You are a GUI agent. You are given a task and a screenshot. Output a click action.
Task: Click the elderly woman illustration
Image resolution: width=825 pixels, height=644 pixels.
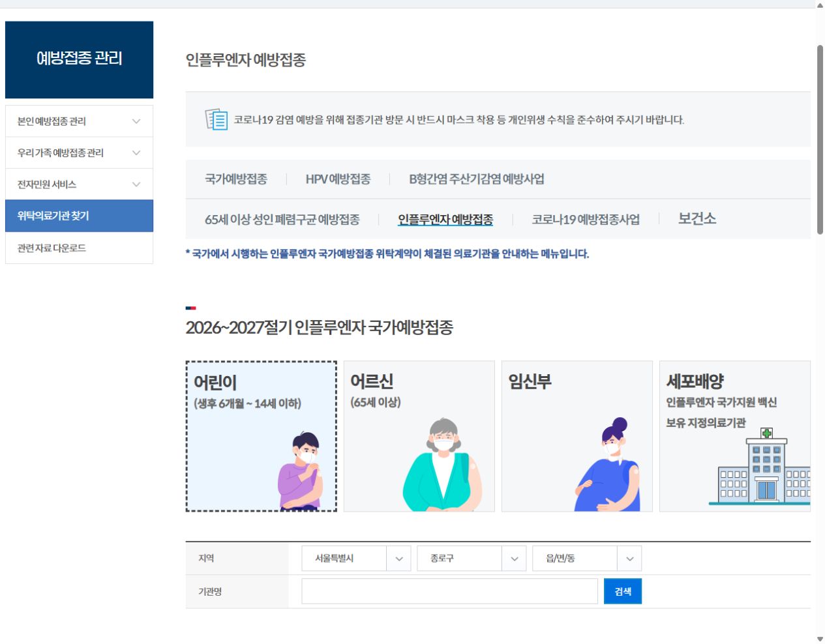tap(443, 464)
